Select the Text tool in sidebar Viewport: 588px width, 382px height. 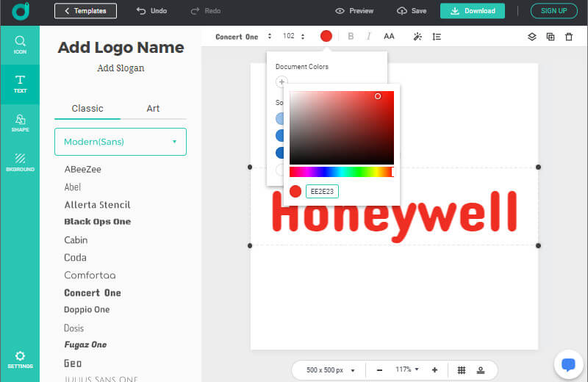point(20,84)
